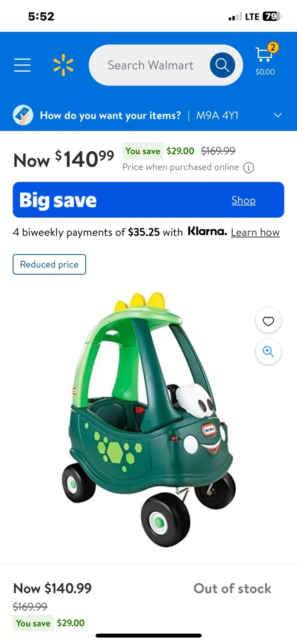The image size is (297, 644).
Task: Tap the price info circle icon
Action: pos(248,168)
